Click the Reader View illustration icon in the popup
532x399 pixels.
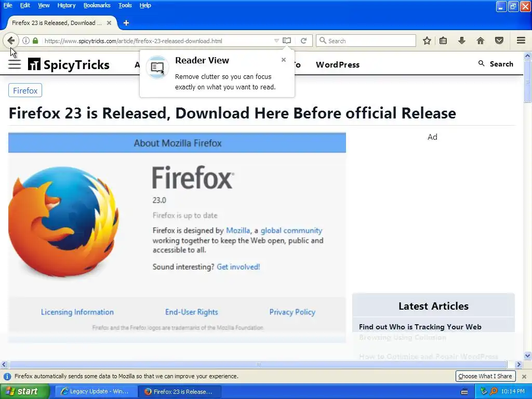pyautogui.click(x=157, y=67)
